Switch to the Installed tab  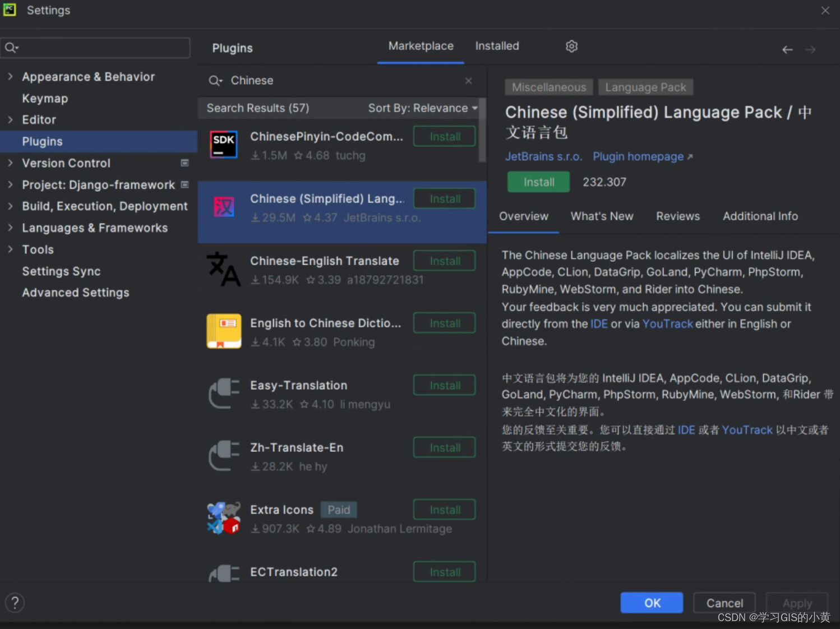(x=497, y=47)
